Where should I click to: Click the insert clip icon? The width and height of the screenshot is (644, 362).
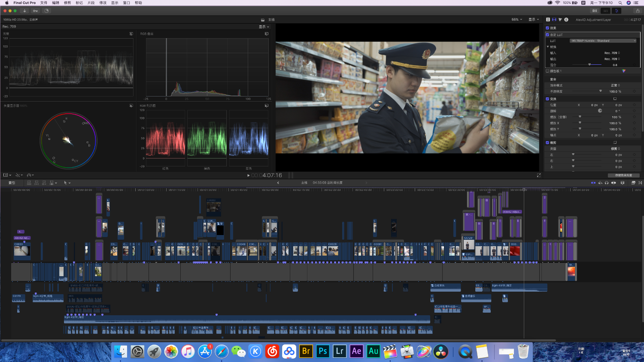(36, 183)
